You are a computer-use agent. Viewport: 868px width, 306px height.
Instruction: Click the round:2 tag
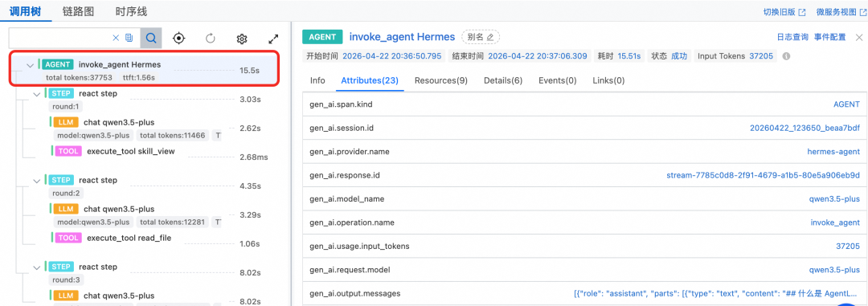[66, 193]
